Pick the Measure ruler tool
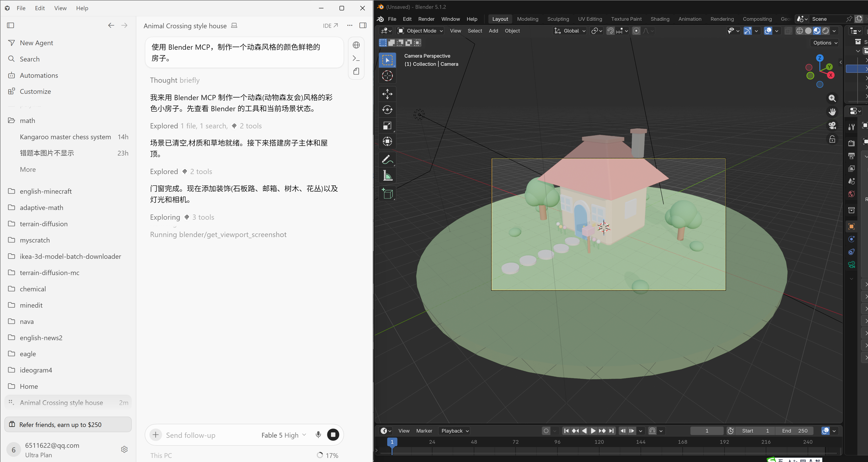The width and height of the screenshot is (868, 462). 387,176
